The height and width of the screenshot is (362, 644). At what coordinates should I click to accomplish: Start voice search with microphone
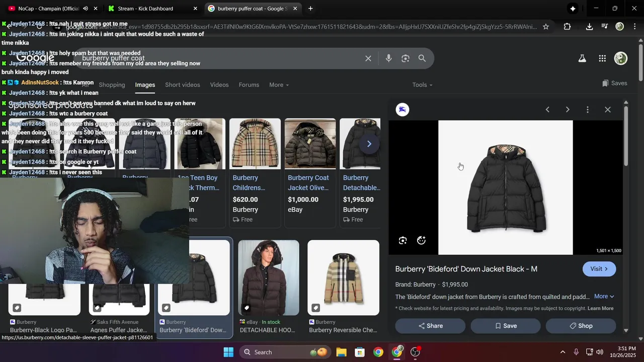coord(388,58)
